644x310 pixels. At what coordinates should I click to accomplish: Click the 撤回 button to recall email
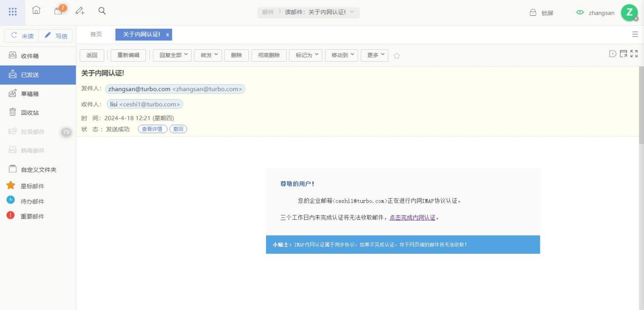click(x=178, y=129)
